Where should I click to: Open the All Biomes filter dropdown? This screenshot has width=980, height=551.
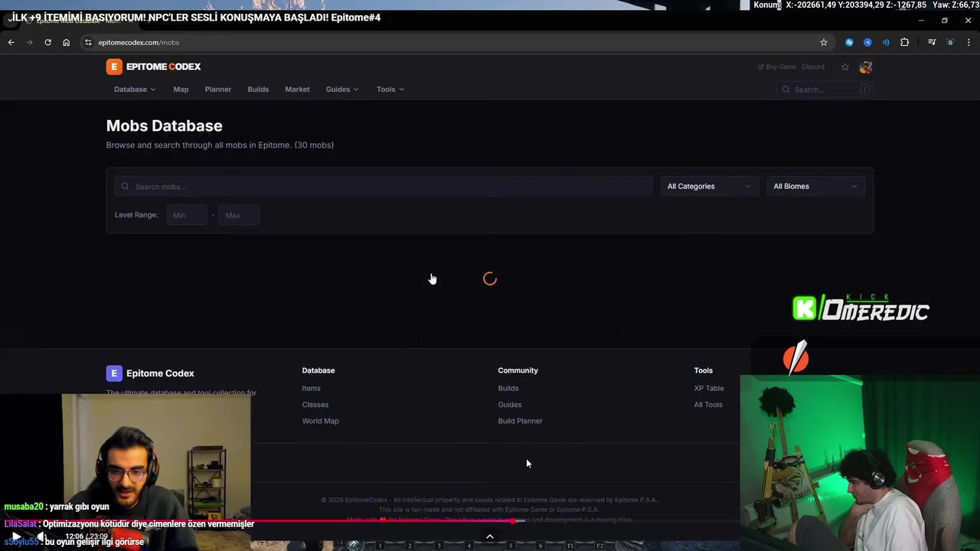click(x=815, y=186)
